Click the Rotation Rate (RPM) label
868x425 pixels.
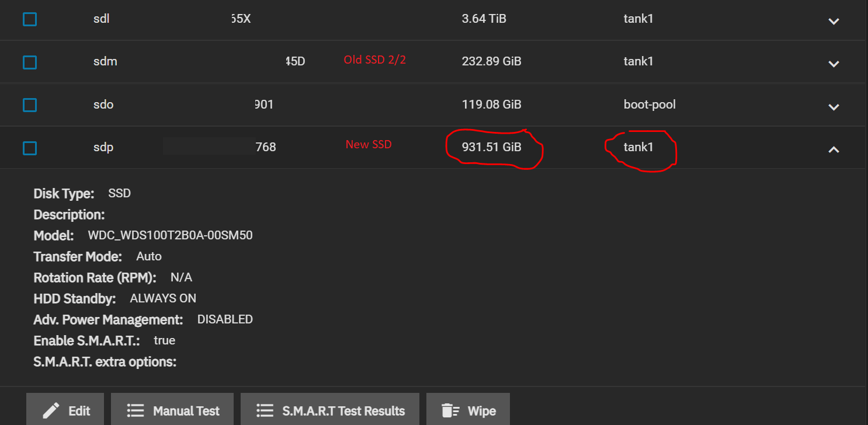pos(95,278)
